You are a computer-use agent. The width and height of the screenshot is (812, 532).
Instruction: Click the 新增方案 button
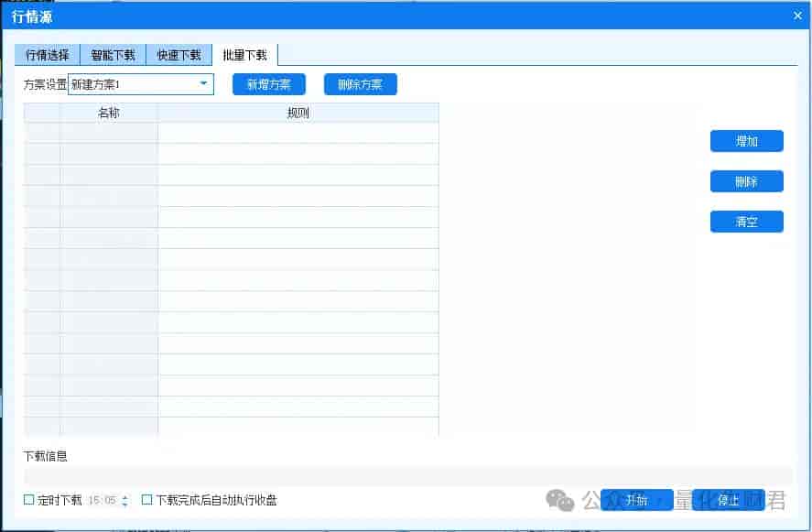tap(269, 84)
